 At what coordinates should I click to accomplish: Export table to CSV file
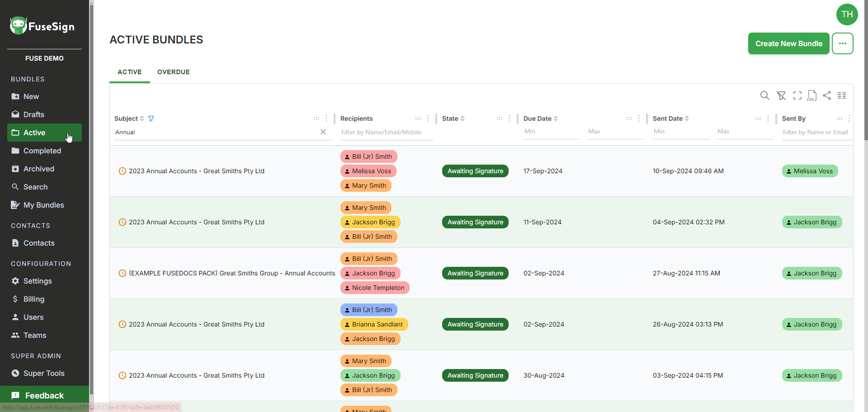point(812,95)
